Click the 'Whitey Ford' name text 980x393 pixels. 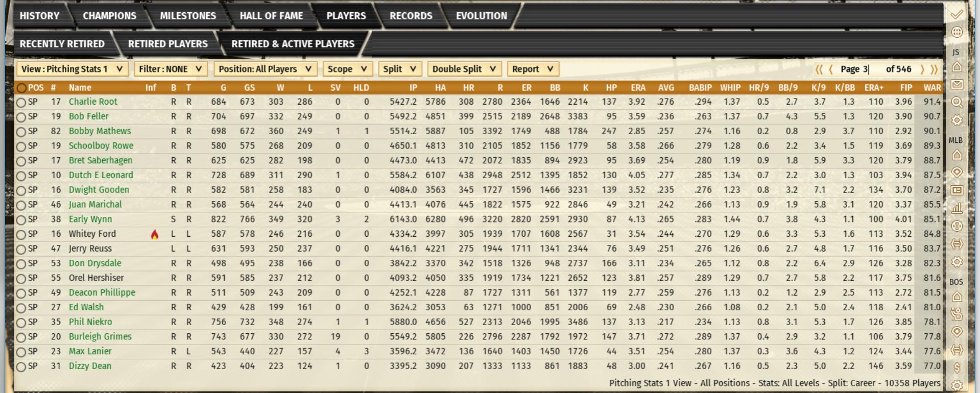coord(92,234)
